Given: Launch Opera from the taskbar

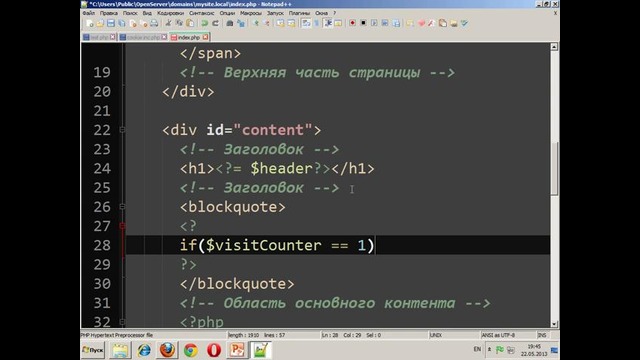Looking at the screenshot, I should [214, 350].
